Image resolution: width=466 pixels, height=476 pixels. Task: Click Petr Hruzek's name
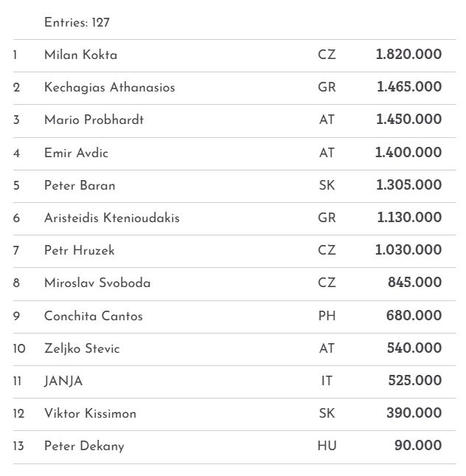tap(79, 250)
